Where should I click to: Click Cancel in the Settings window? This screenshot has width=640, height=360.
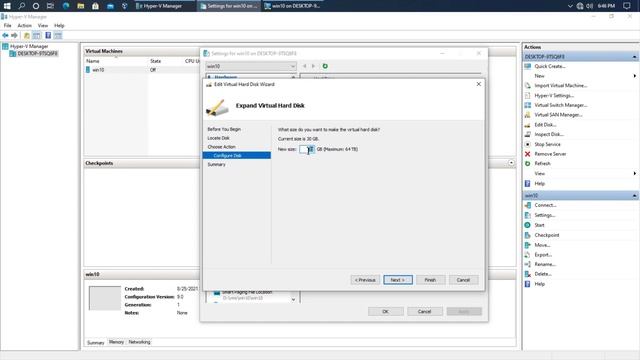pos(424,311)
